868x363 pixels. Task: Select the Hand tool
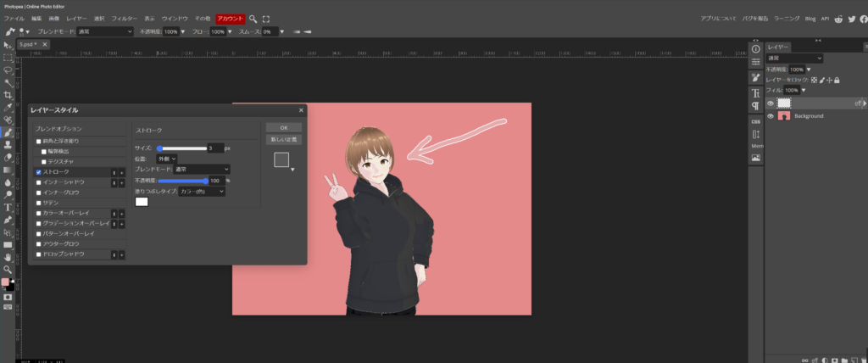(x=8, y=256)
